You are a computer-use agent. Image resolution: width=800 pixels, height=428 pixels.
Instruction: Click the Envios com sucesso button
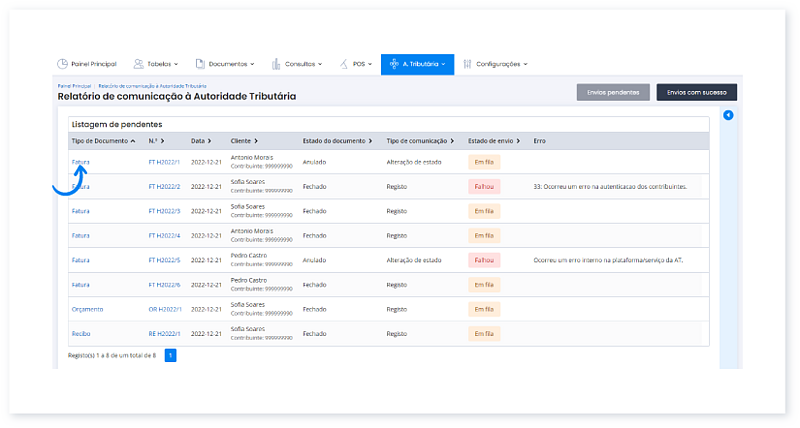(696, 92)
